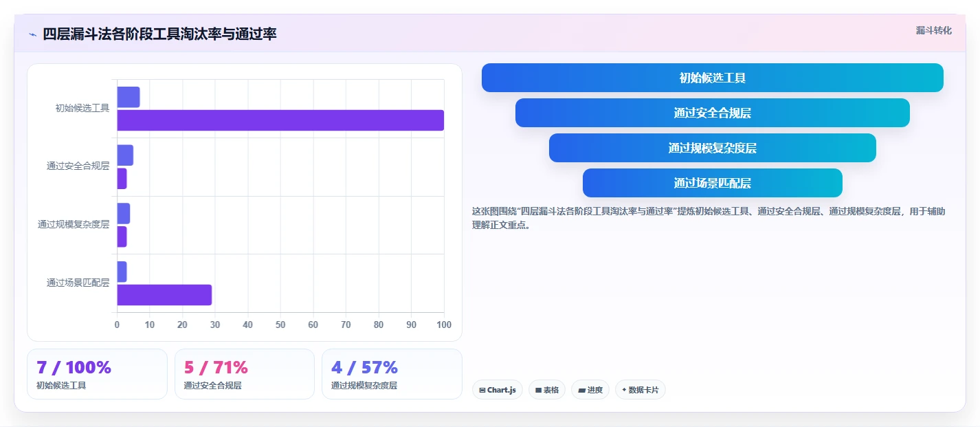980x427 pixels.
Task: Click the x-axis tick label 70
Action: (x=346, y=325)
